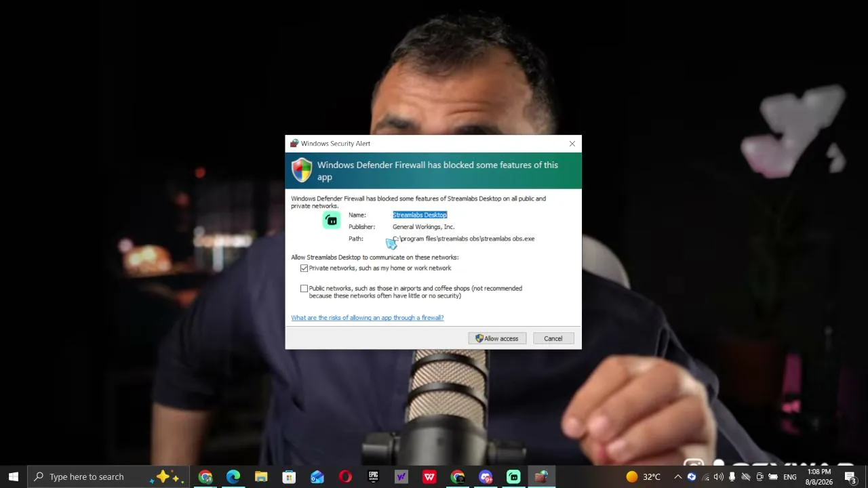Enable the Public networks checkbox
The image size is (868, 488).
tap(304, 289)
